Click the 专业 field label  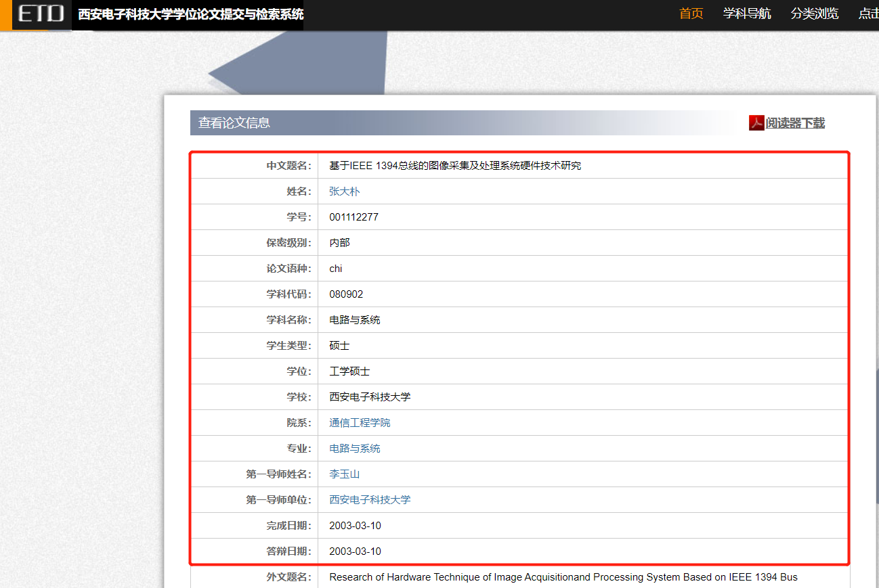click(x=299, y=449)
